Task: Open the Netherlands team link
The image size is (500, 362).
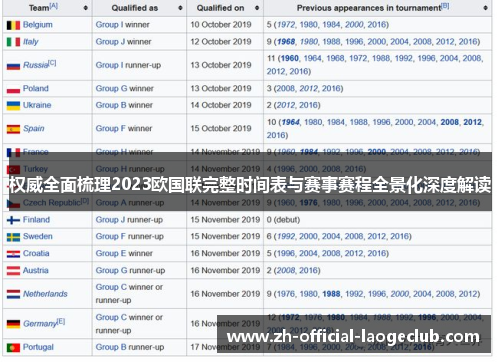Action: click(45, 294)
